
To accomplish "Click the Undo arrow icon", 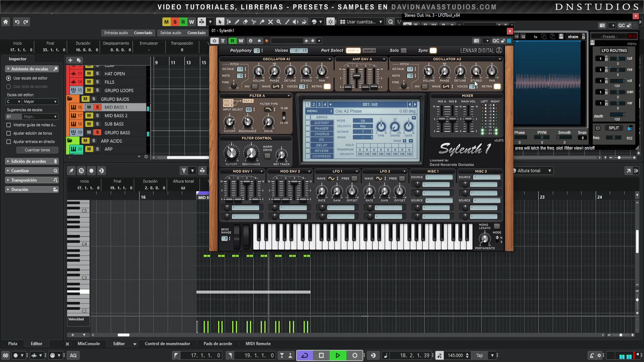I will [17, 22].
